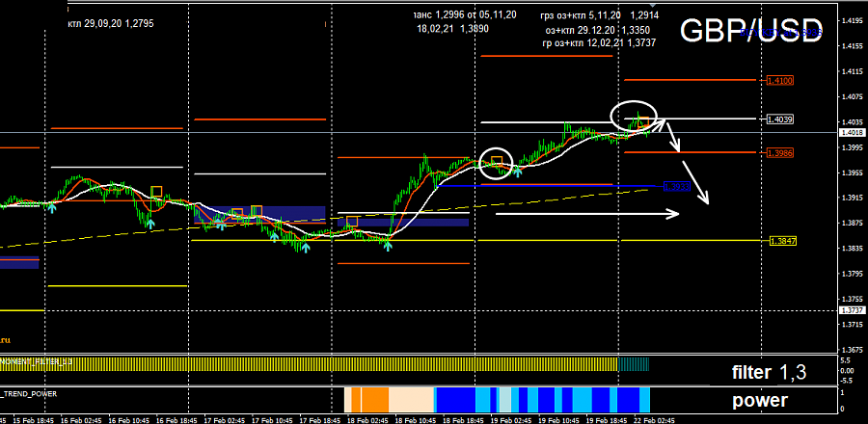The width and height of the screenshot is (868, 424).
Task: Click the 1.3737 tag on the price axis
Action: [x=854, y=310]
